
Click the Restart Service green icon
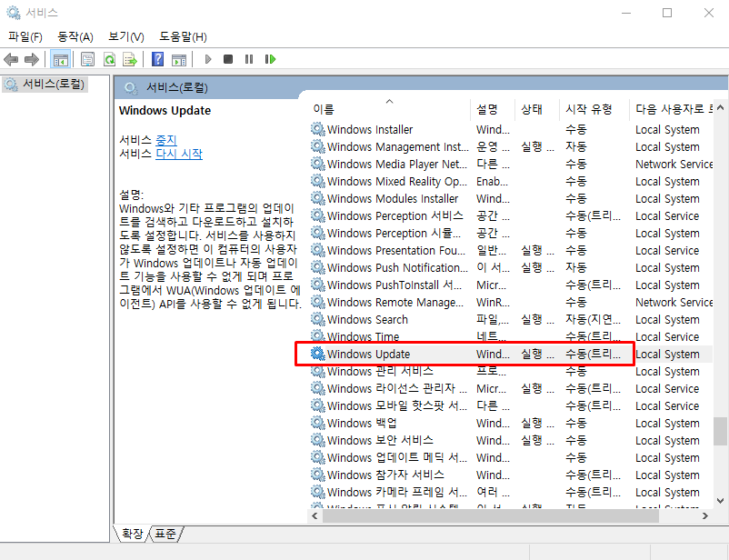(x=270, y=59)
